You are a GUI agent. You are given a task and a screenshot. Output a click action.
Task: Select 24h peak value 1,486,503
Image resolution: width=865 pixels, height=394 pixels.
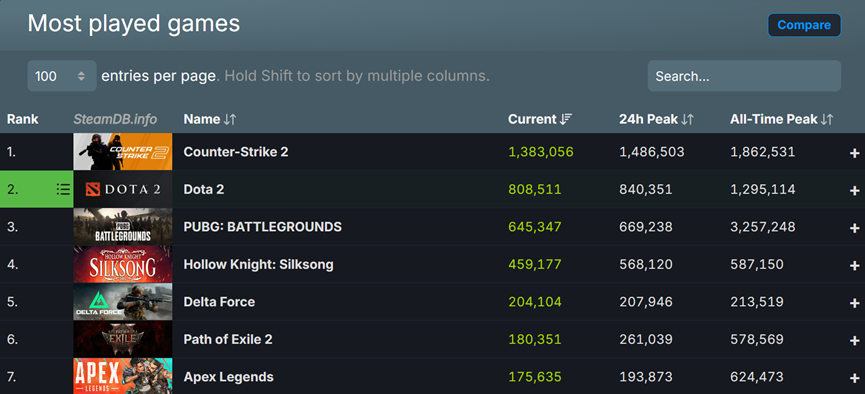[652, 152]
